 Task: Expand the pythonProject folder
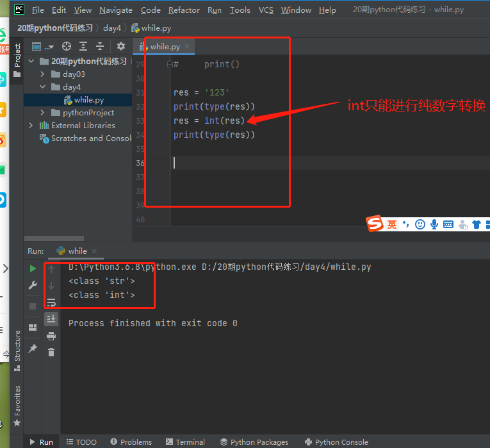click(42, 112)
